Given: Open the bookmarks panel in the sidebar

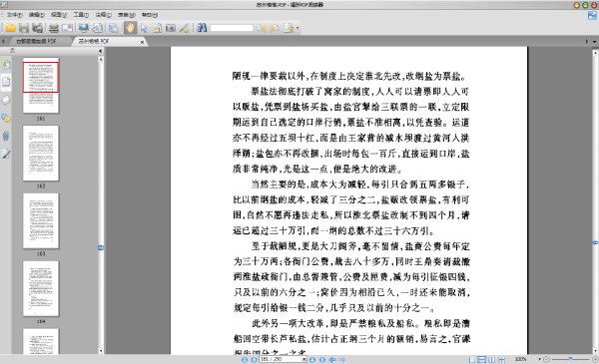Looking at the screenshot, I should pyautogui.click(x=6, y=63).
